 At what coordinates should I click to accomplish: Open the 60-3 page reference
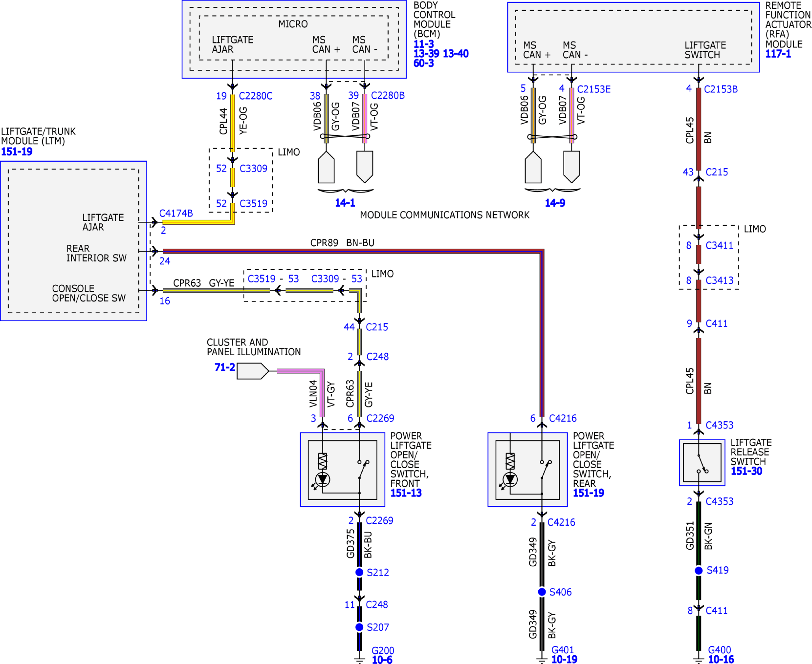(x=424, y=63)
